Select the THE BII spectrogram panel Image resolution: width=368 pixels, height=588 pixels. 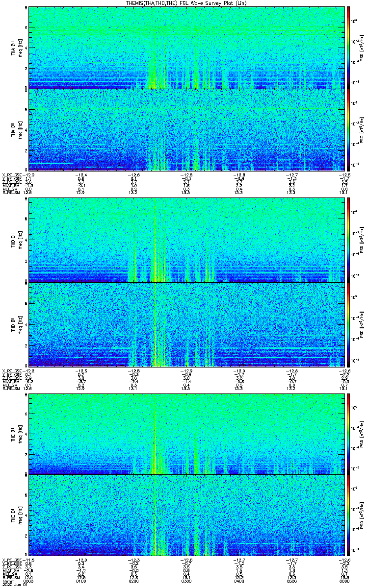pos(186,515)
